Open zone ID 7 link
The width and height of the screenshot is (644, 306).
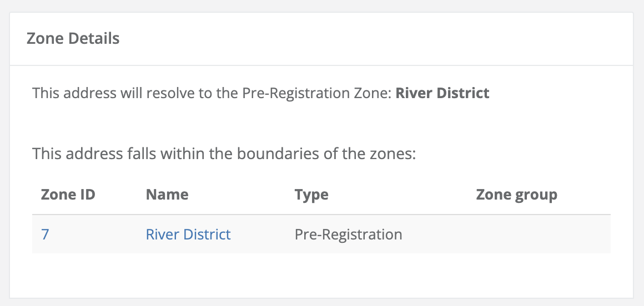pos(45,234)
